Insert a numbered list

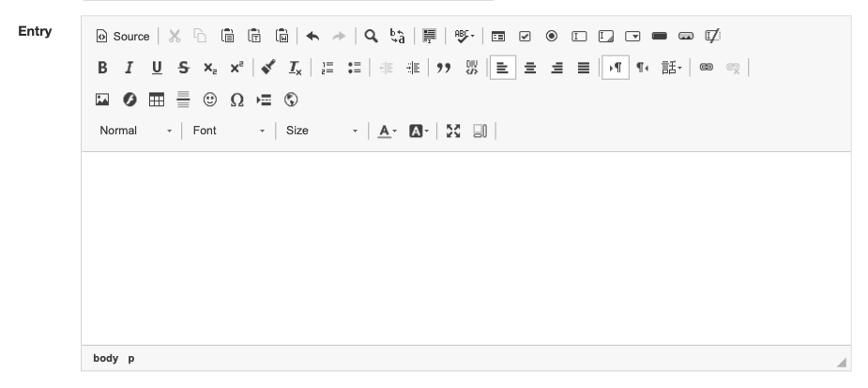[x=327, y=68]
